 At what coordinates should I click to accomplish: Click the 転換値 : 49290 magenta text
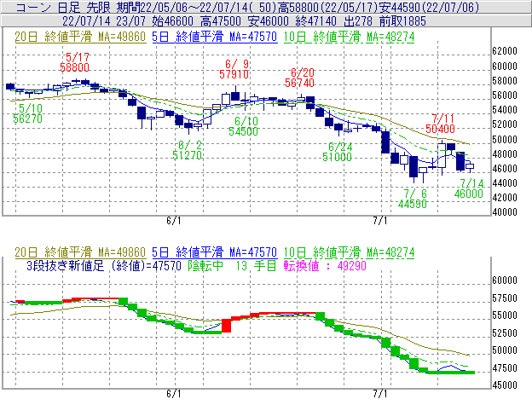pyautogui.click(x=325, y=265)
